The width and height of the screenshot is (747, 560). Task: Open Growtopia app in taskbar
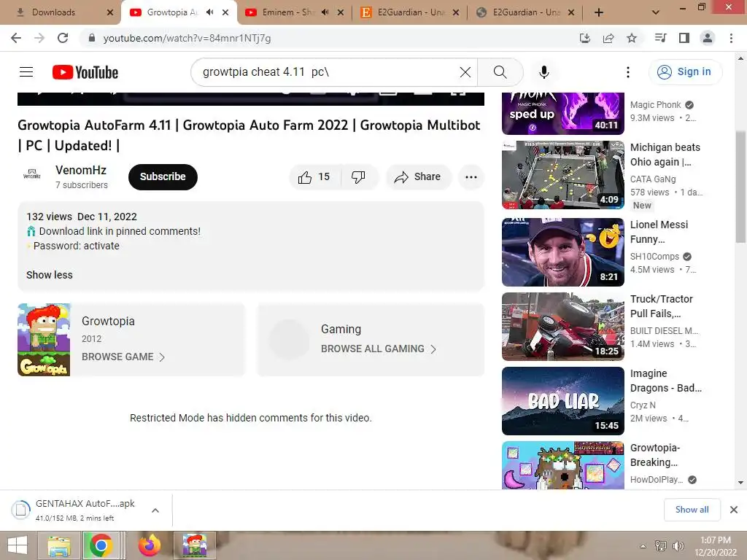[x=194, y=545]
